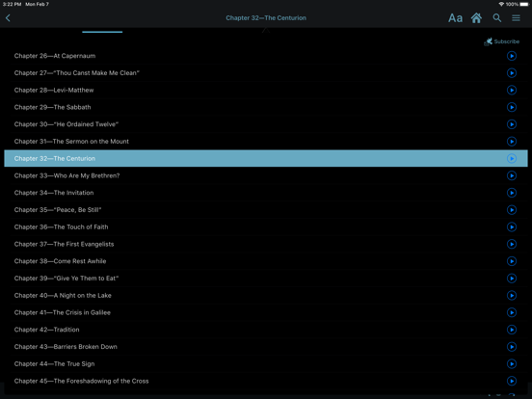Screen dimensions: 532x399
Task: Play audio for Chapter 35
Action: point(512,210)
